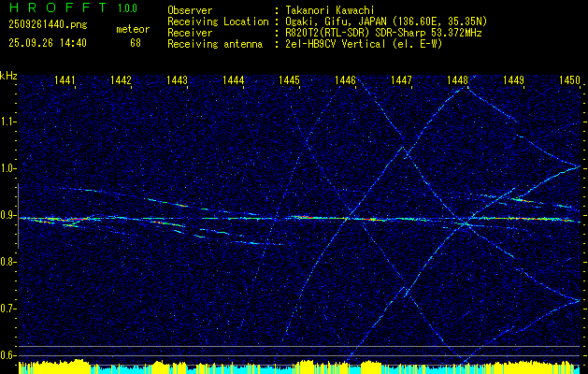Click the 1447 time axis marker
This screenshot has width=588, height=374.
coord(401,79)
